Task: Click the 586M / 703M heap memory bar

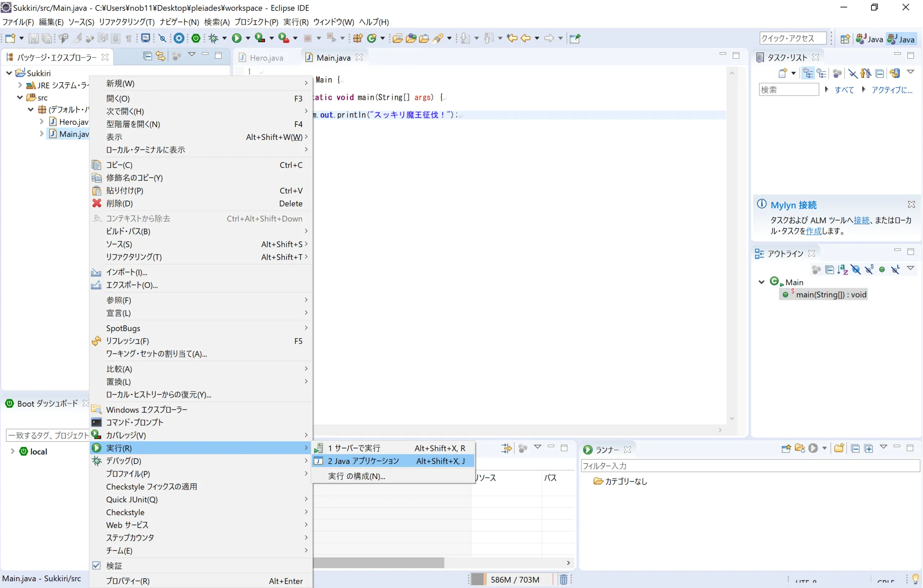Action: [514, 579]
